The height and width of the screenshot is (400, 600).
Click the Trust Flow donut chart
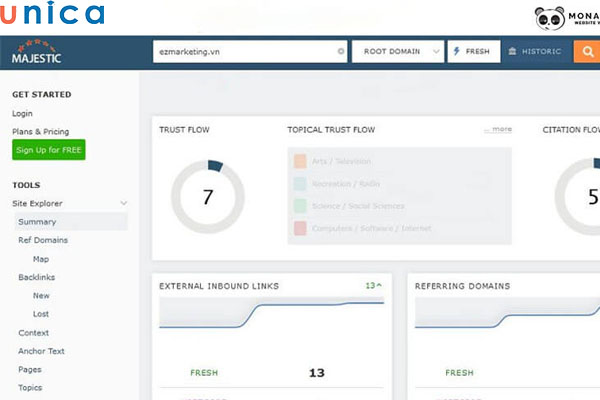[x=207, y=196]
